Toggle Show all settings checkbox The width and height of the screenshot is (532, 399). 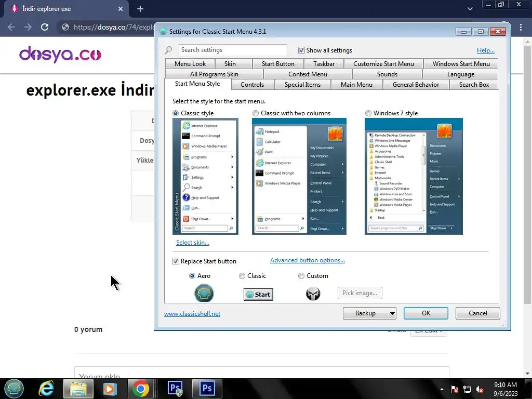301,50
